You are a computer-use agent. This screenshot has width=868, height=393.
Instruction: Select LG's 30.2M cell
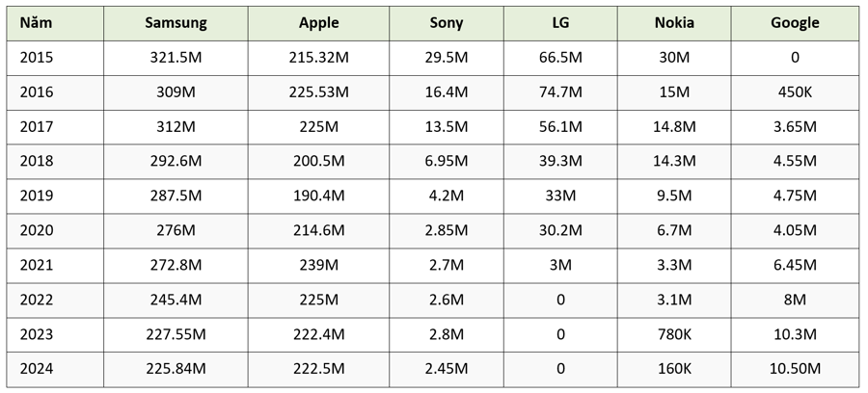click(560, 231)
